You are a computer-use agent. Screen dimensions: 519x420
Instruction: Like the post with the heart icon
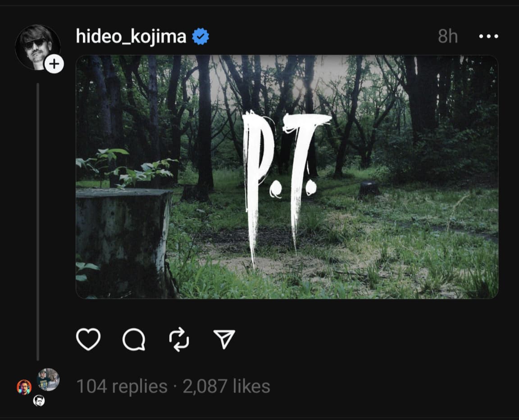pos(88,339)
